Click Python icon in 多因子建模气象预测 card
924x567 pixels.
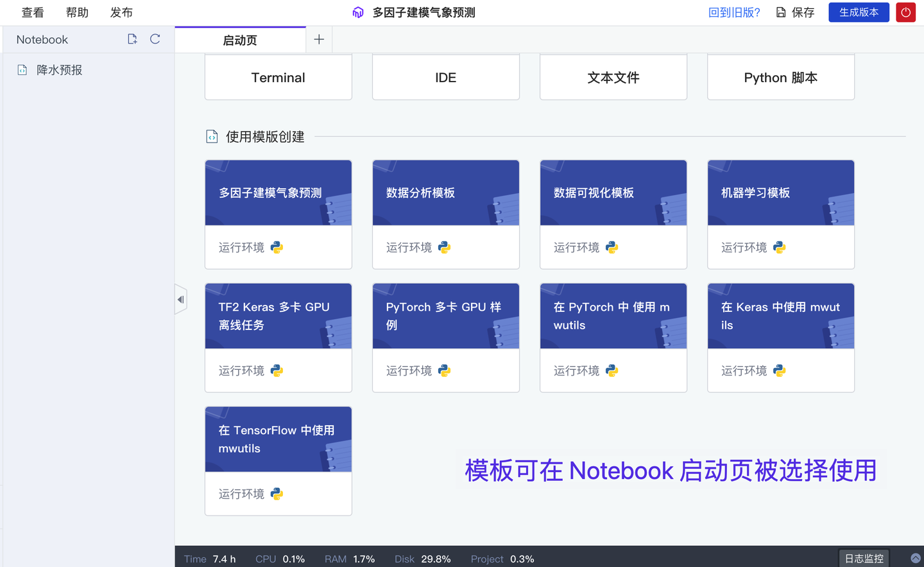point(277,247)
